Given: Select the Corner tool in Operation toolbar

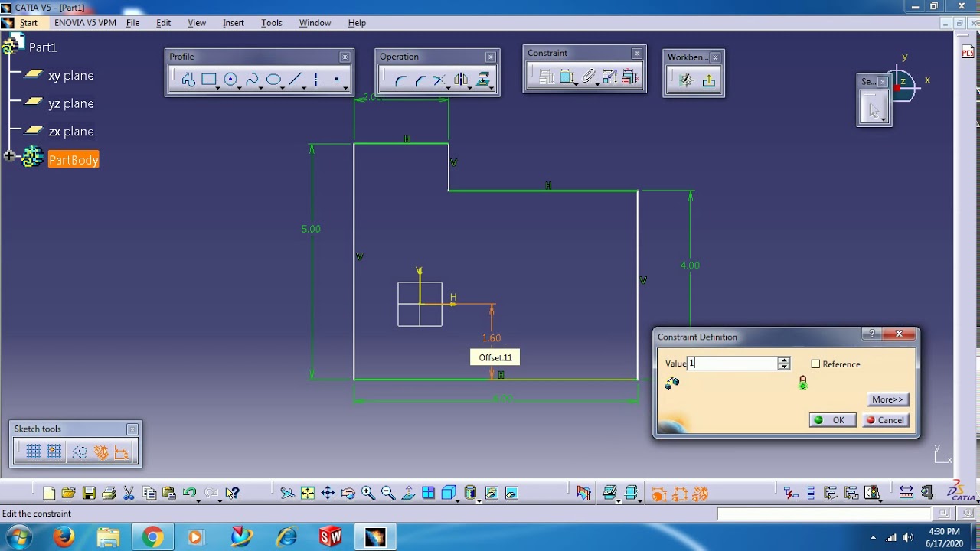Looking at the screenshot, I should click(x=400, y=80).
